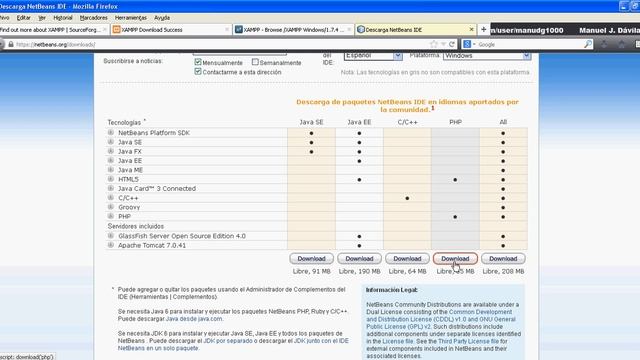Open the JDK por separado link
The width and height of the screenshot is (640, 360).
tap(228, 341)
